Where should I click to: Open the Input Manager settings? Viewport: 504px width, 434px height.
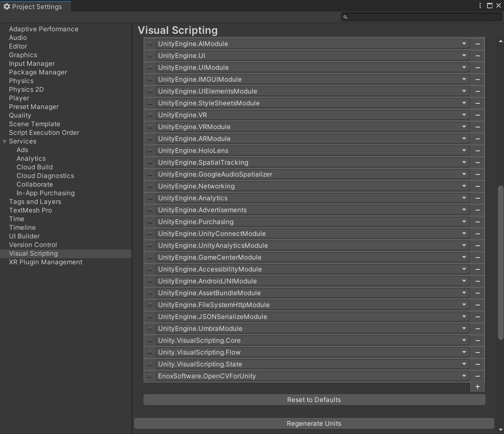pos(32,64)
